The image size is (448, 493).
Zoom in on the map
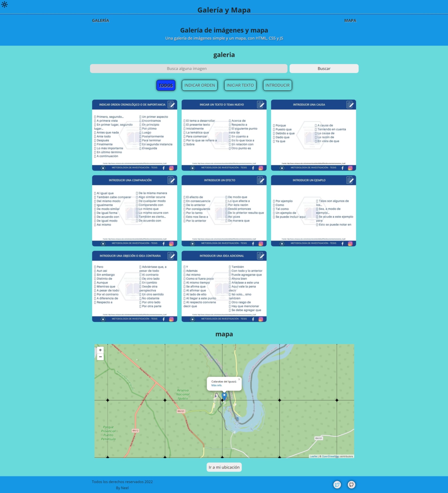100,350
